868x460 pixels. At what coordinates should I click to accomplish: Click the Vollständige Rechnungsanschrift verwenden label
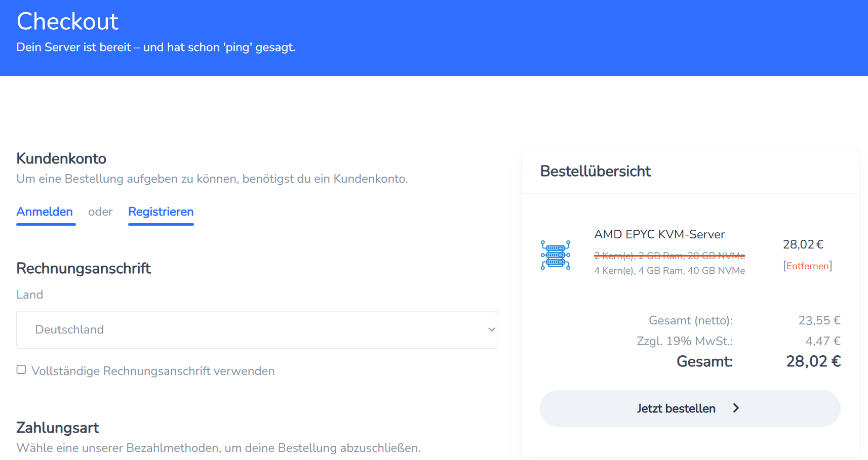pyautogui.click(x=153, y=371)
